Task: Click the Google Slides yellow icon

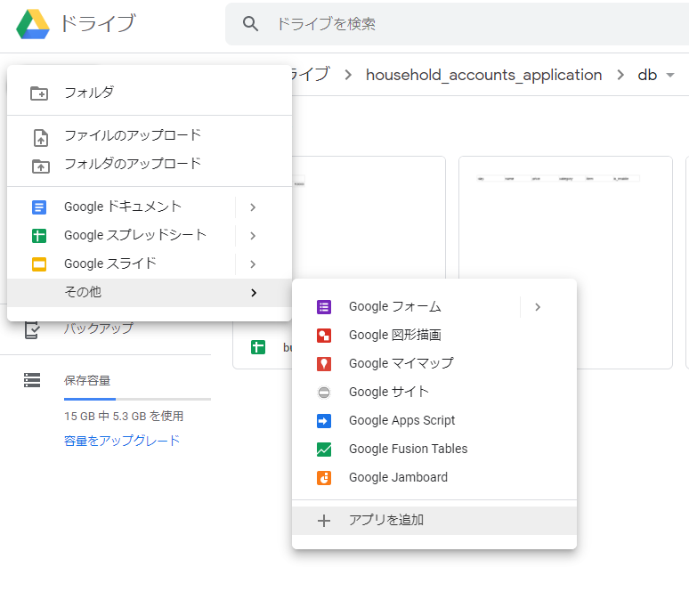Action: 39,264
